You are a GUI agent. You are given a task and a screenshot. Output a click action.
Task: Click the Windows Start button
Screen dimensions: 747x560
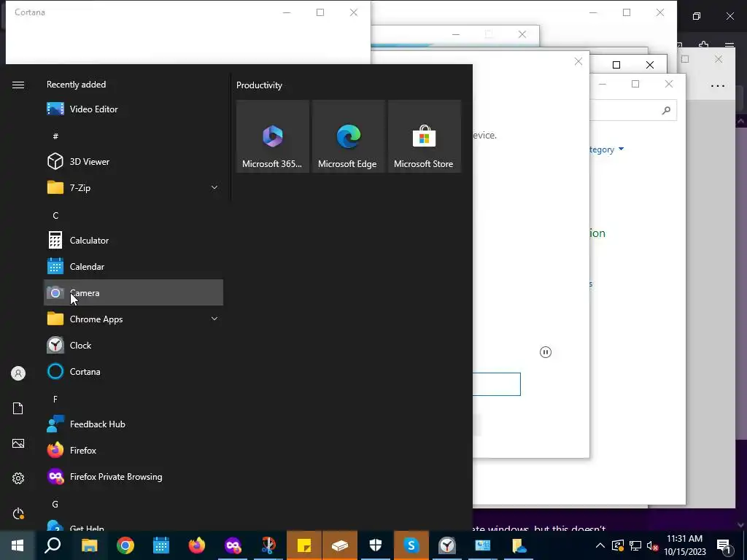pos(18,545)
